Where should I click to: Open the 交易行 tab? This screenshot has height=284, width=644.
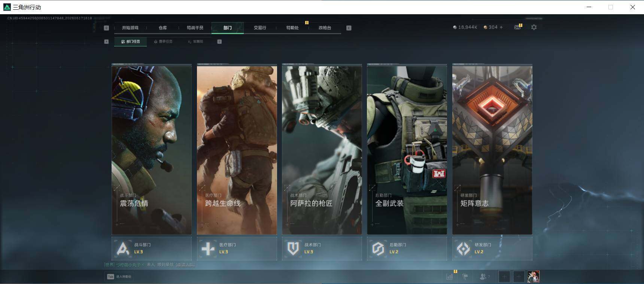(x=260, y=28)
